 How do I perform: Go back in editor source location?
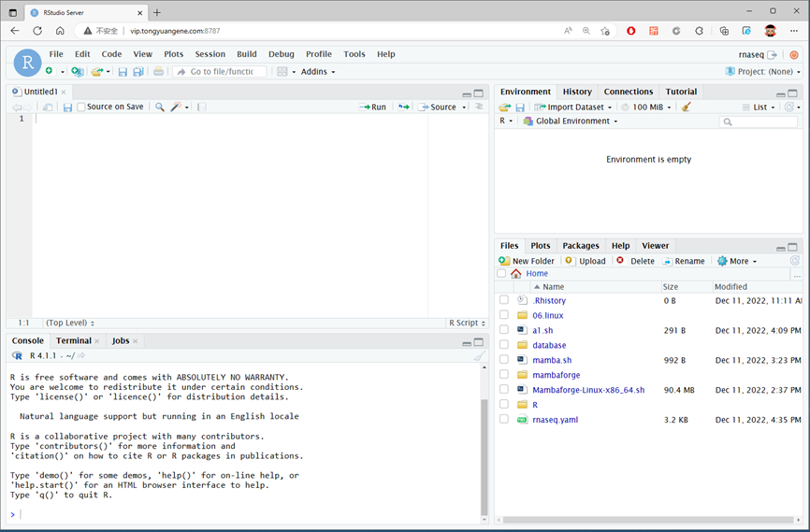[17, 107]
